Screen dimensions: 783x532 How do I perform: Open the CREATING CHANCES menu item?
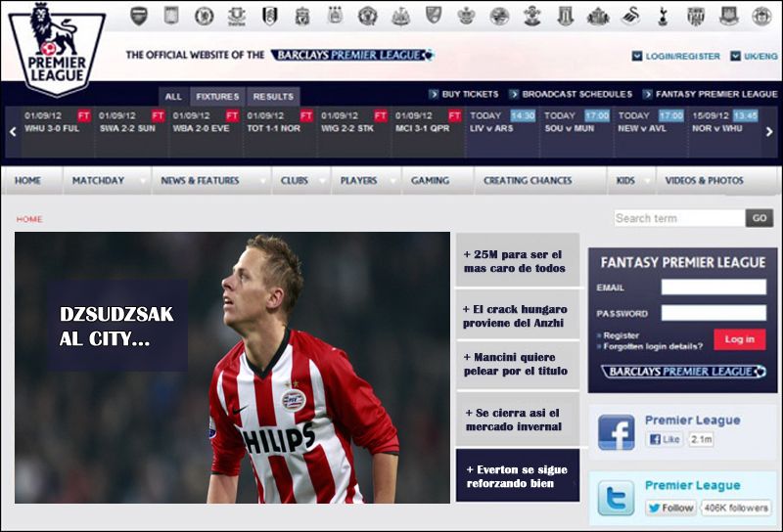(x=528, y=181)
